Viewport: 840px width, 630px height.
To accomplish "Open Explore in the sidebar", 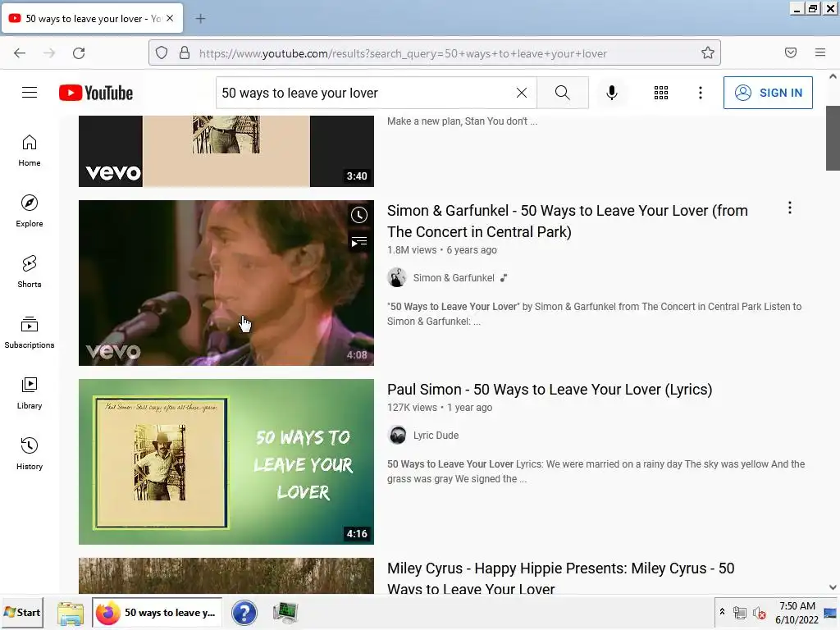I will point(30,211).
